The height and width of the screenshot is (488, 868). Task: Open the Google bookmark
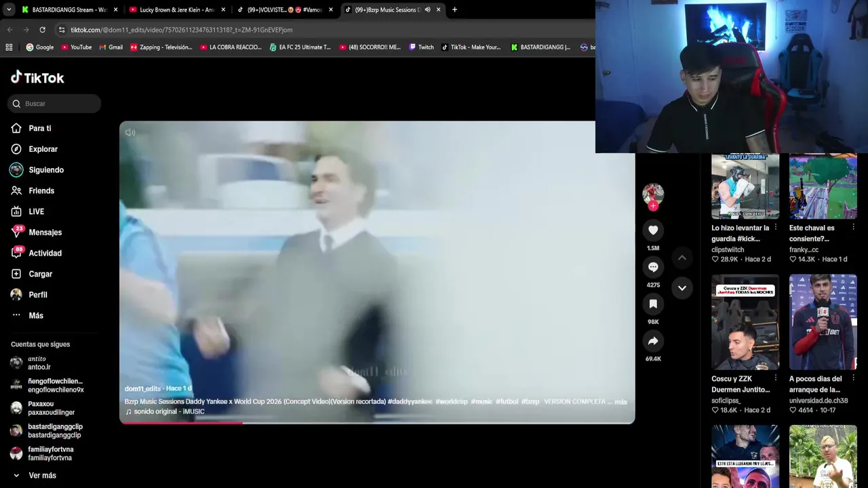pyautogui.click(x=39, y=47)
